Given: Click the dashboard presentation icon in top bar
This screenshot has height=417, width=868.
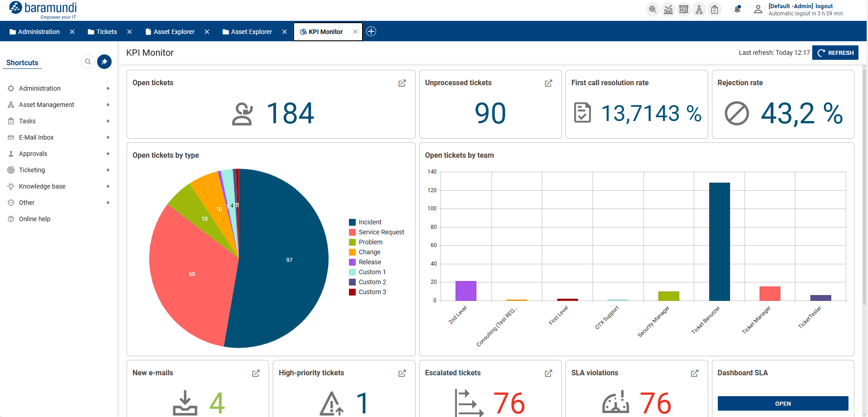Looking at the screenshot, I should 683,9.
